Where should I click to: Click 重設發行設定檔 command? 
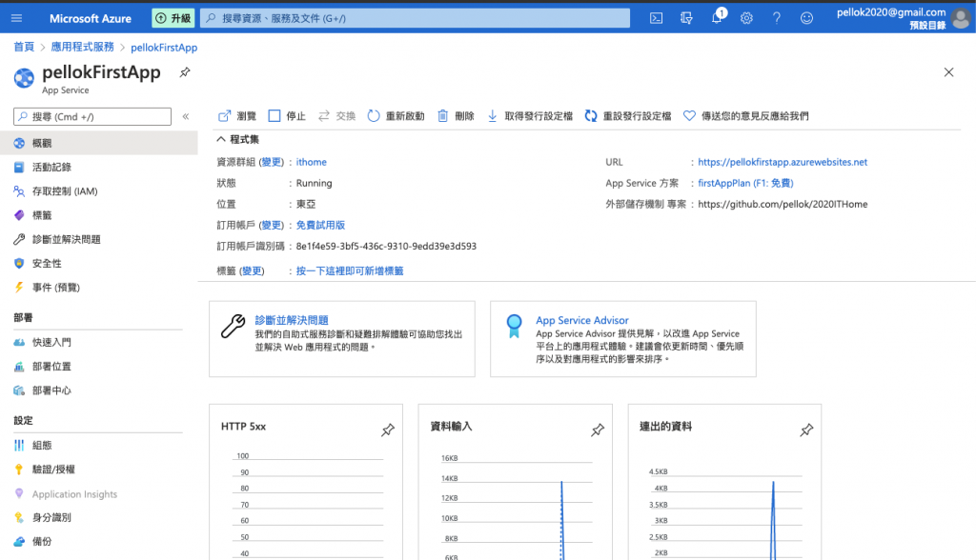pos(628,116)
